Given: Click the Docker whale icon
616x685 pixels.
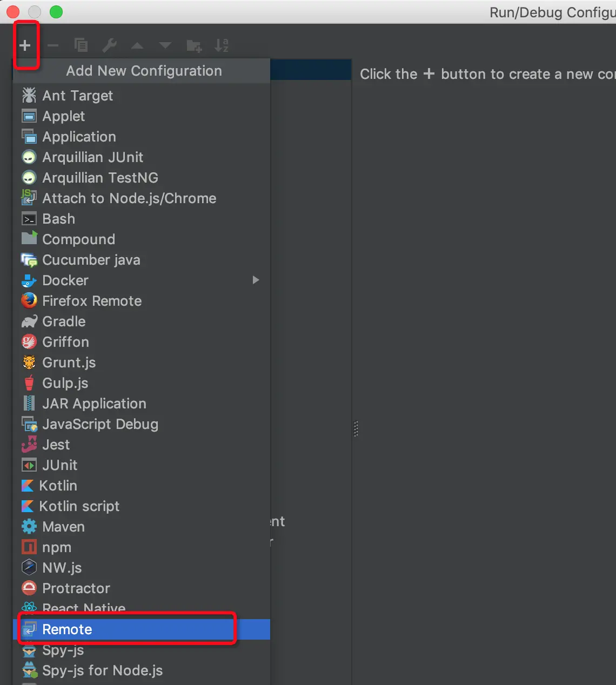Looking at the screenshot, I should click(29, 280).
